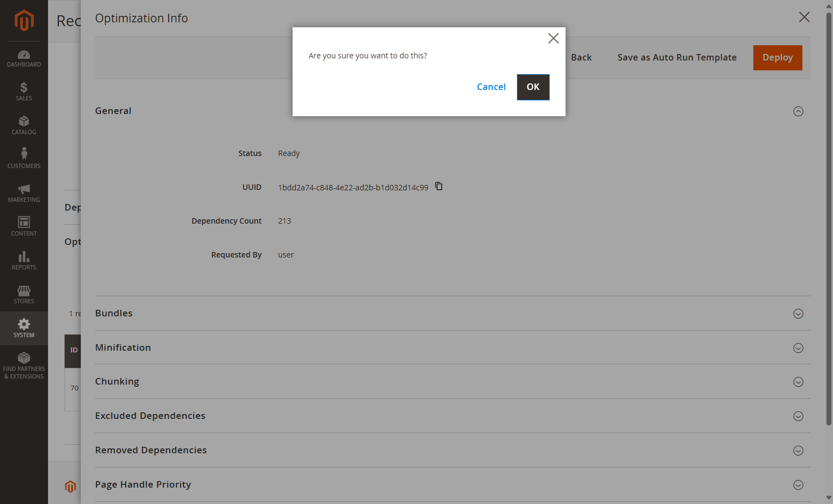
Task: Open the Dashboard menu
Action: pyautogui.click(x=24, y=58)
